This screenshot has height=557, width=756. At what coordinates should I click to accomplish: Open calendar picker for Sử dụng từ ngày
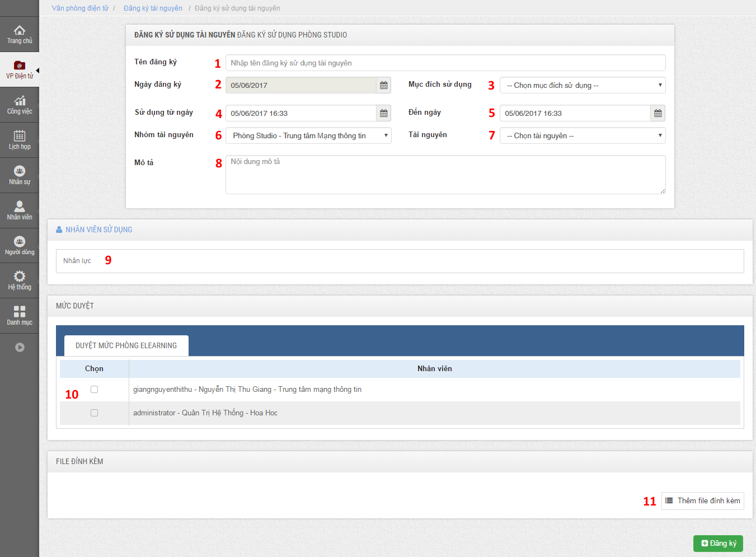point(383,113)
